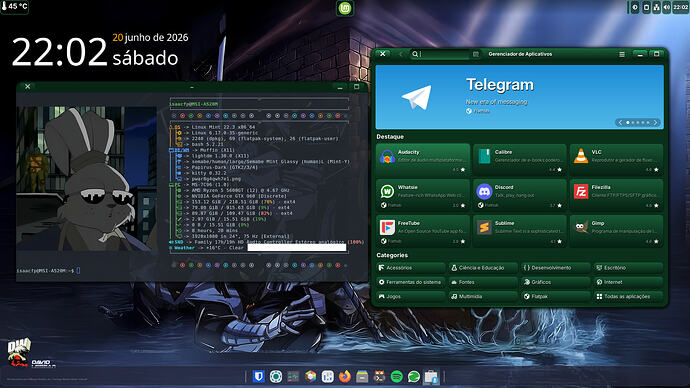Go to the previous banner slide arrow
This screenshot has height=388, width=690.
point(620,123)
